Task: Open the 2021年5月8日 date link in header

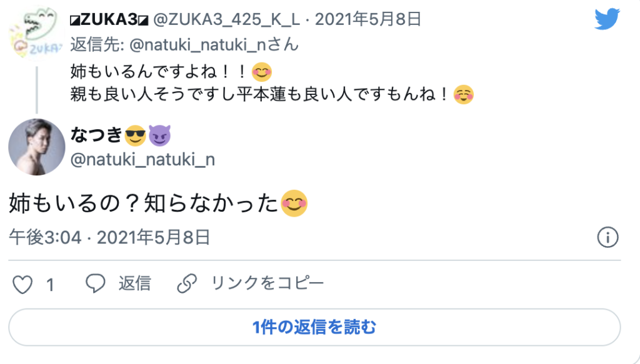Action: [367, 19]
